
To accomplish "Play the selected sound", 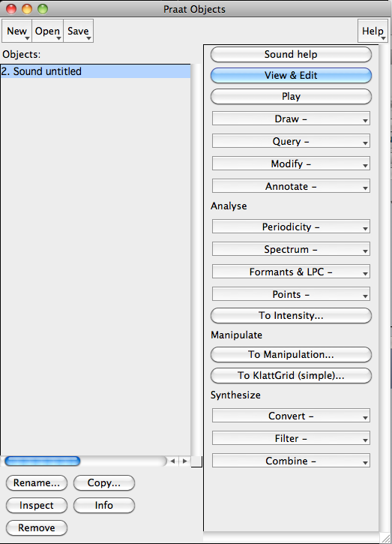I will point(291,97).
